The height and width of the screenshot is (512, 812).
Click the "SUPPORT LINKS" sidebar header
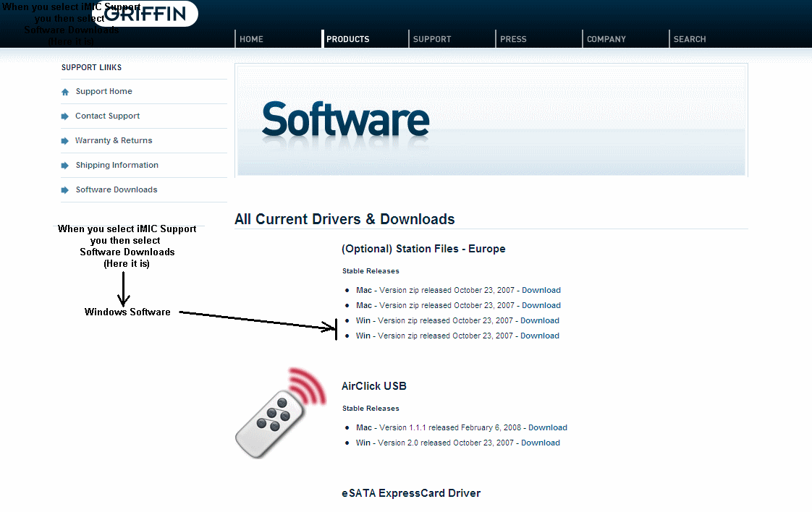coord(91,67)
